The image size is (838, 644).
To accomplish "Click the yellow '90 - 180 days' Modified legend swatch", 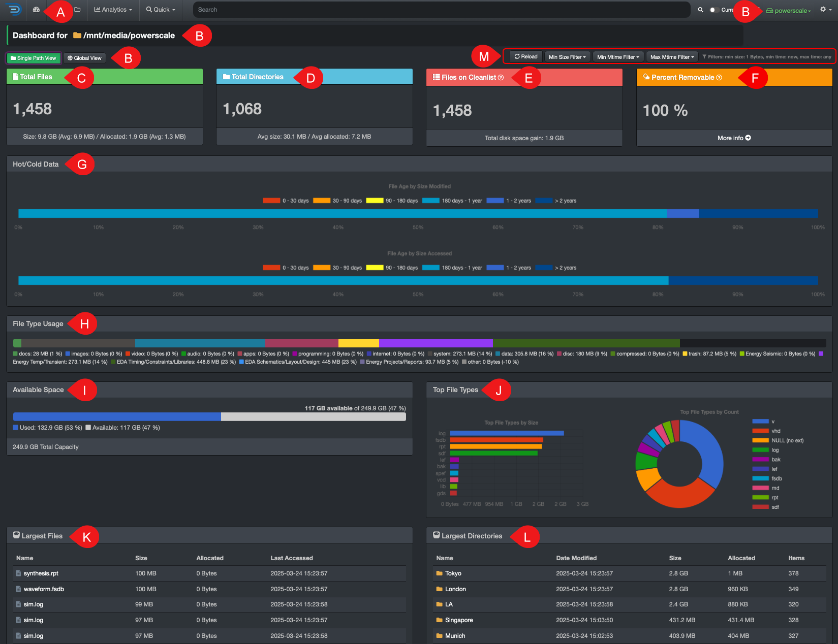I will tap(375, 201).
